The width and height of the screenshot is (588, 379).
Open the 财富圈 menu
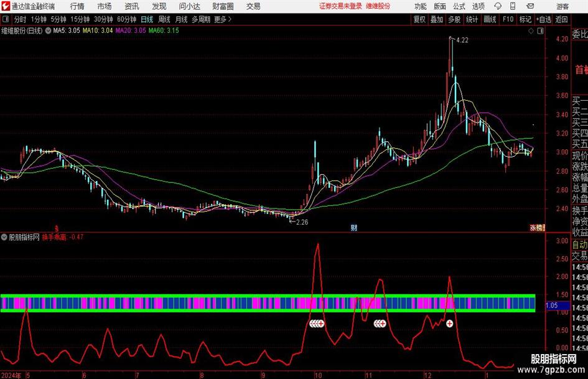(x=223, y=6)
